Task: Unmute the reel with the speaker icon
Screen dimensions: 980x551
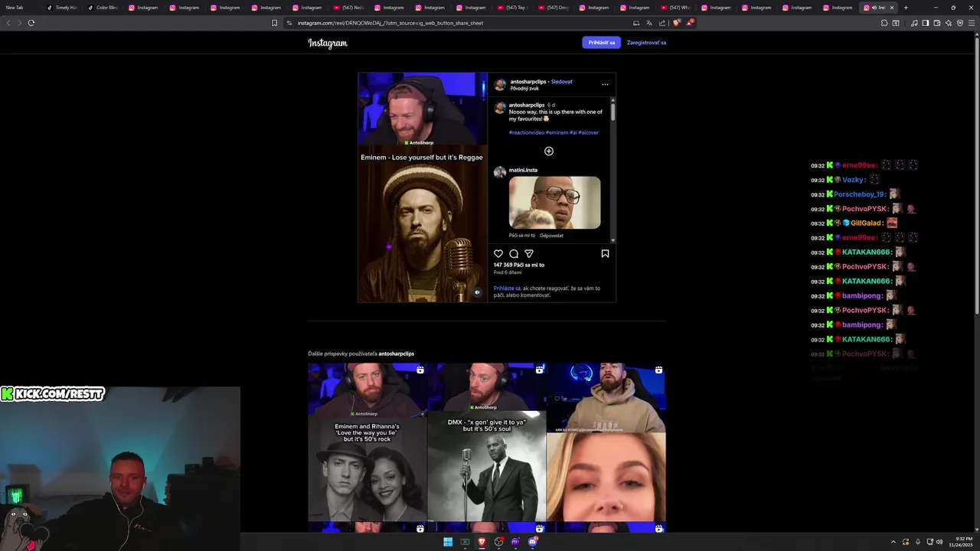Action: (477, 292)
